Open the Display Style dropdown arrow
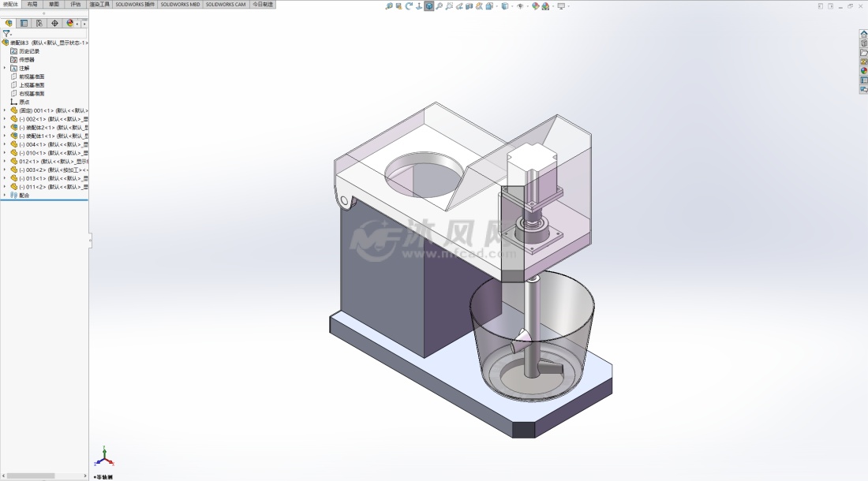The image size is (868, 481). [511, 6]
